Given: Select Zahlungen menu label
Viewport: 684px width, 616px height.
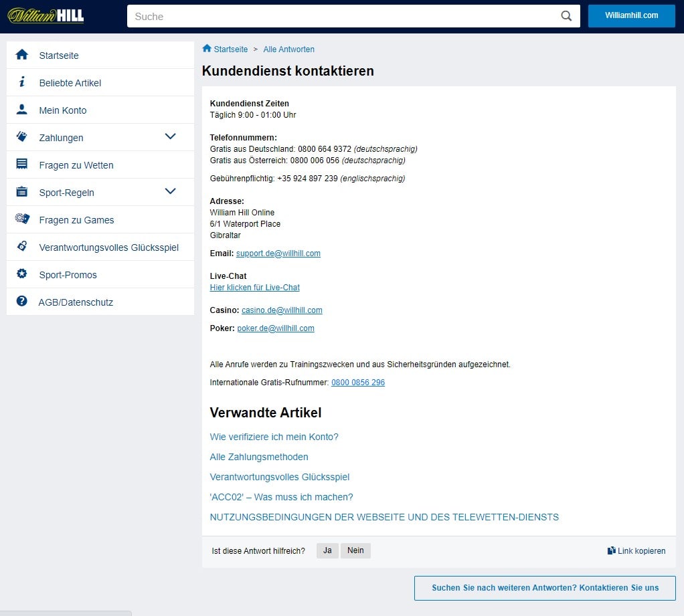Looking at the screenshot, I should [x=61, y=138].
